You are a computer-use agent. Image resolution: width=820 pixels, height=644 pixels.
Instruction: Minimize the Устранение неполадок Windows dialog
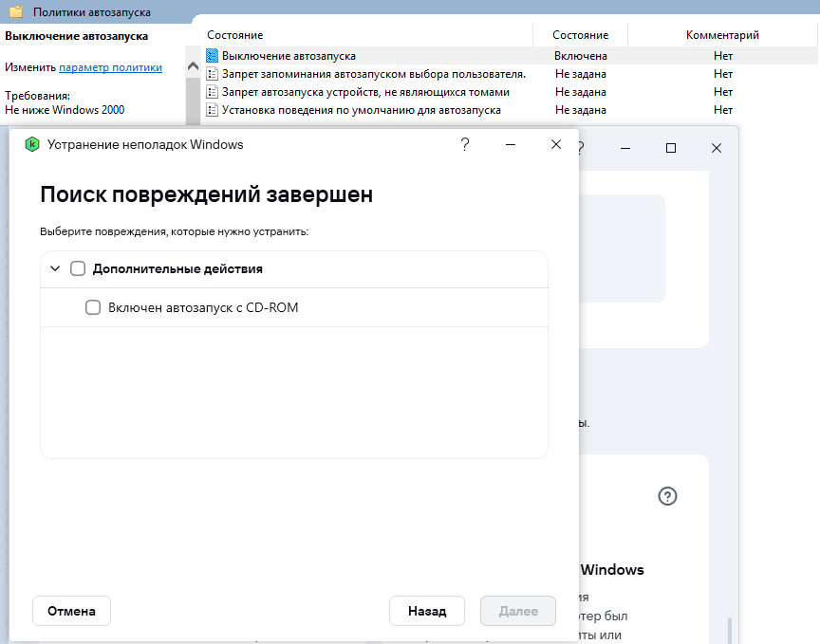tap(511, 144)
